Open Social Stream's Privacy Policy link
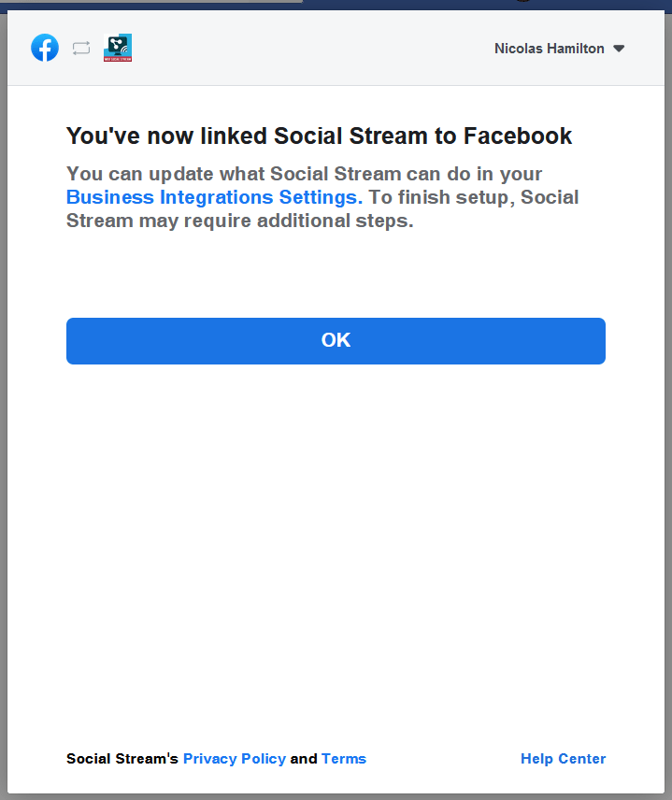The height and width of the screenshot is (800, 672). click(235, 759)
